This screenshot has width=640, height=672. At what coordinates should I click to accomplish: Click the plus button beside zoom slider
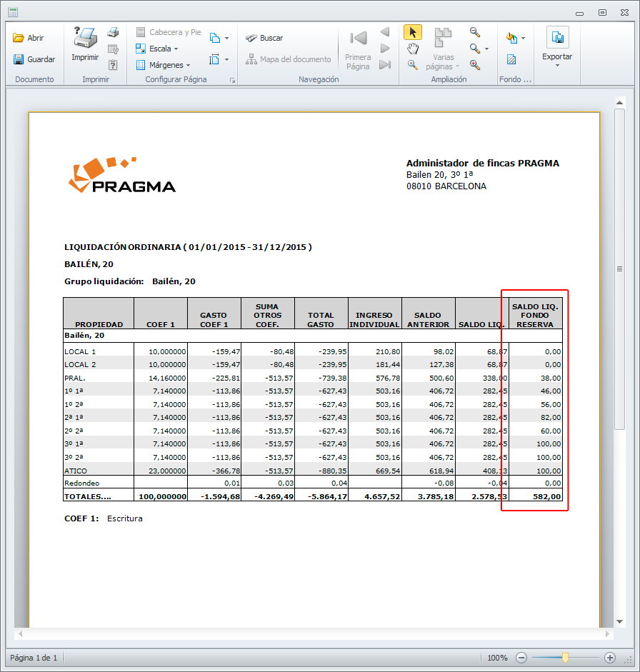click(609, 657)
